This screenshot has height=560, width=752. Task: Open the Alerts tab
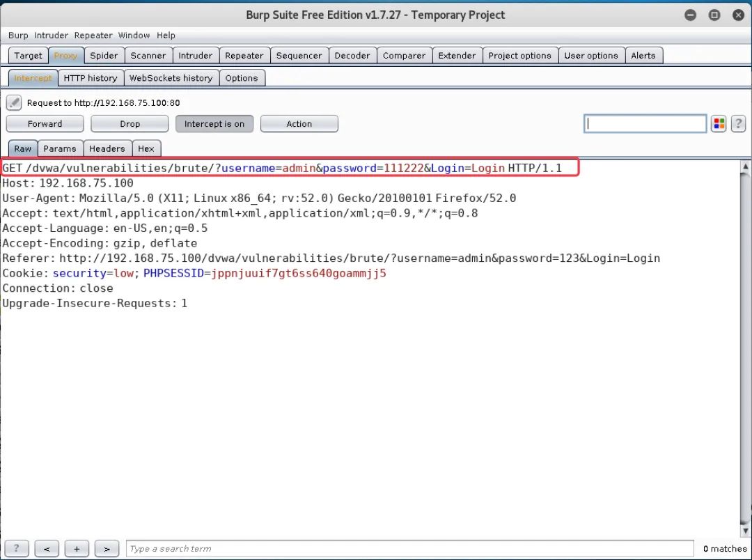(643, 55)
